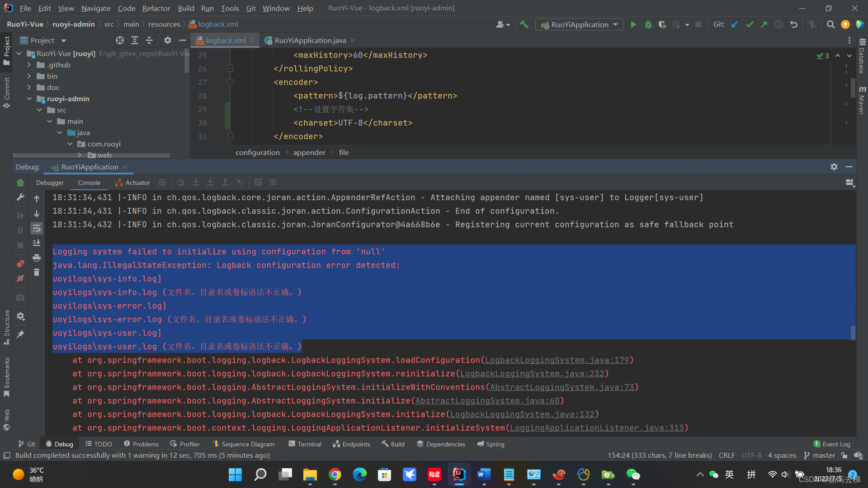Expand the .github folder in Project tree
This screenshot has width=868, height=488.
pos(29,65)
